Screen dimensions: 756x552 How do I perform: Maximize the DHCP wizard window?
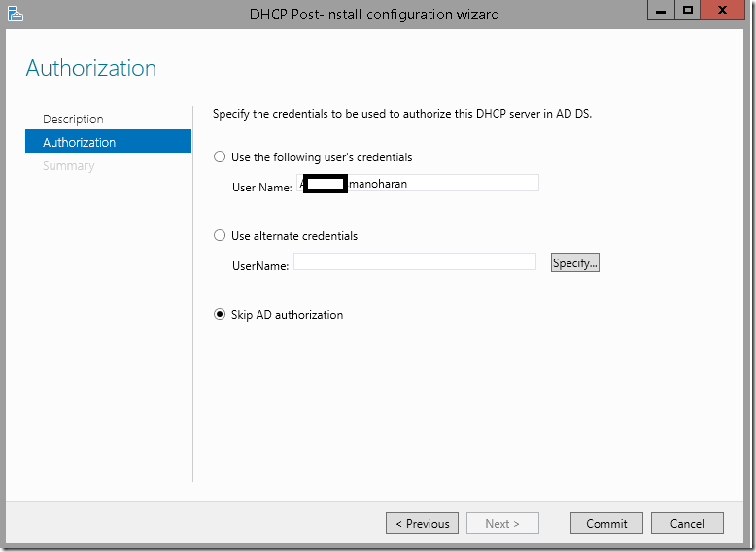[688, 10]
